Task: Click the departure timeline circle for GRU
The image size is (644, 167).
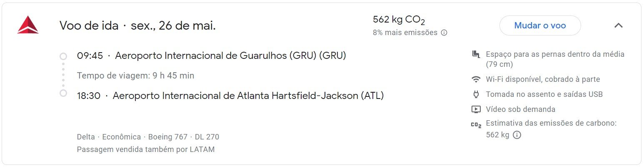Action: [63, 56]
